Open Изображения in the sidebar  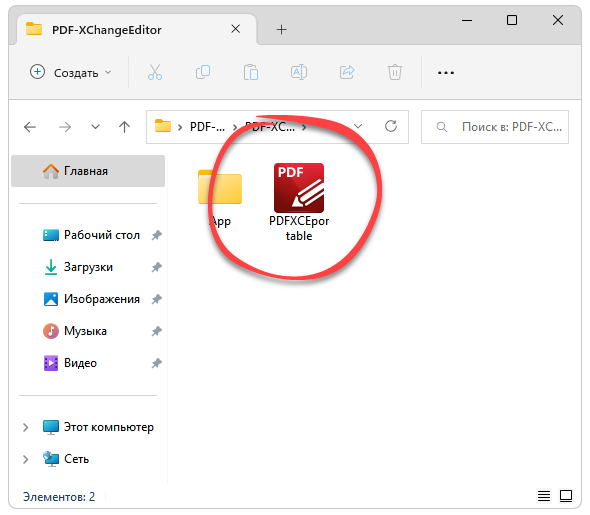click(102, 299)
